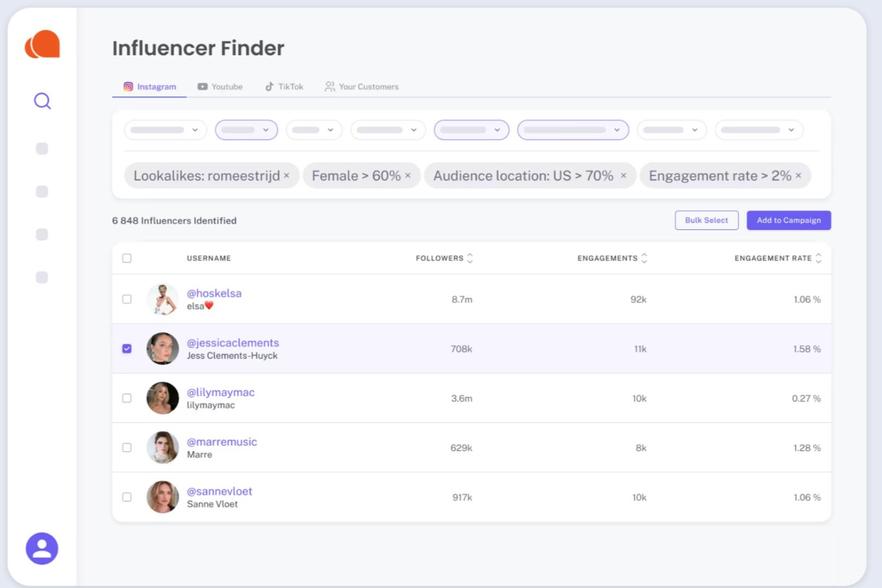This screenshot has height=588, width=882.
Task: Click the Instagram icon on the active tab
Action: tap(128, 86)
